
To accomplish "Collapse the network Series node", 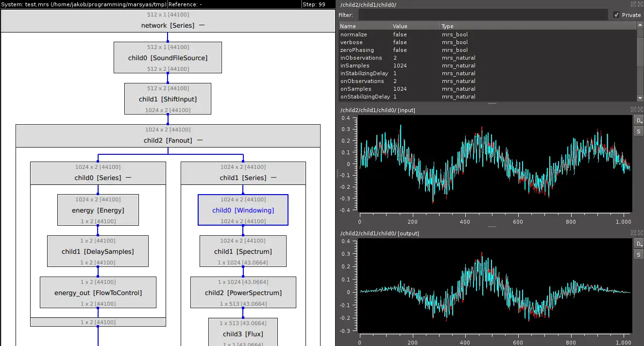I will pos(202,25).
